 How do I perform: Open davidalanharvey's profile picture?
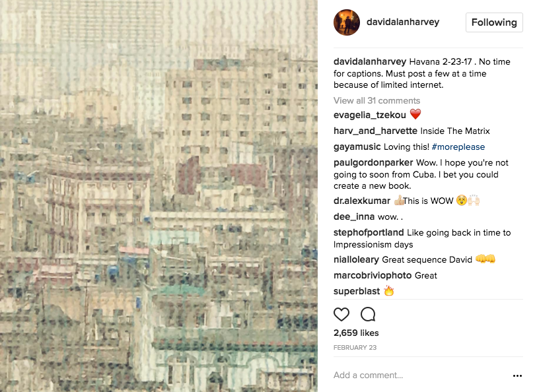(347, 22)
